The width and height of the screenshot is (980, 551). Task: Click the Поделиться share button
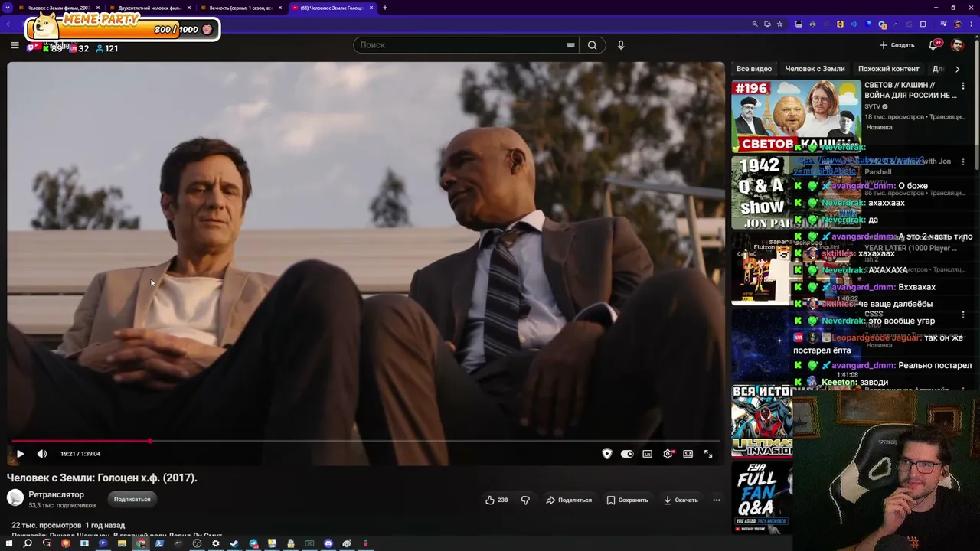click(x=569, y=500)
